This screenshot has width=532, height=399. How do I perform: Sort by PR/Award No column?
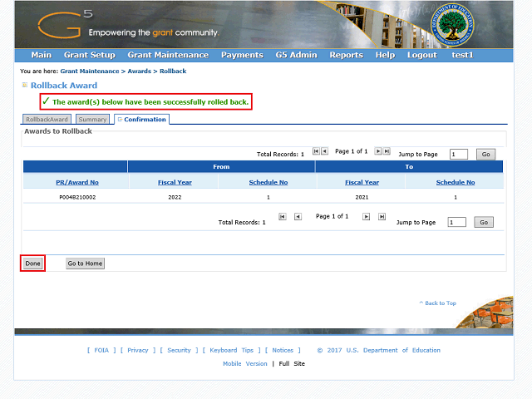point(77,183)
